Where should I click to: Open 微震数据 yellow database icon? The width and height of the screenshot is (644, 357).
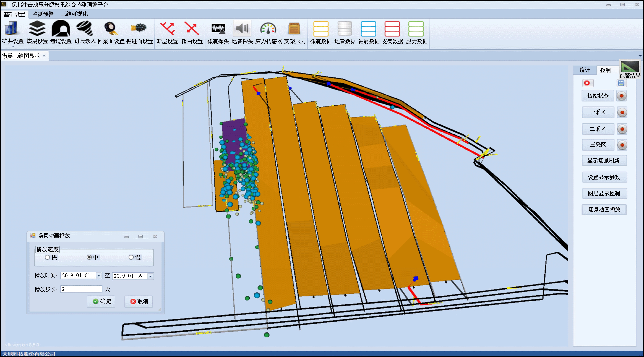click(x=321, y=29)
